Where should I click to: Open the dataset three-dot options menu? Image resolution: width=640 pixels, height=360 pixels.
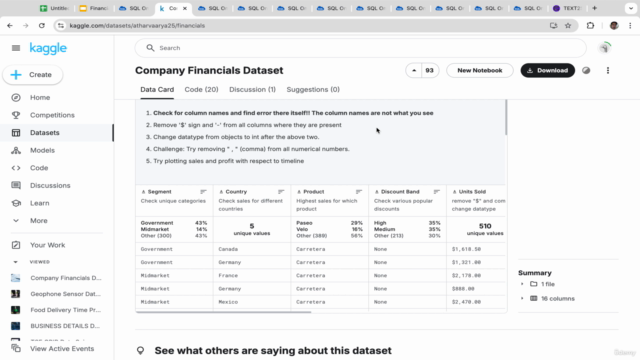608,70
